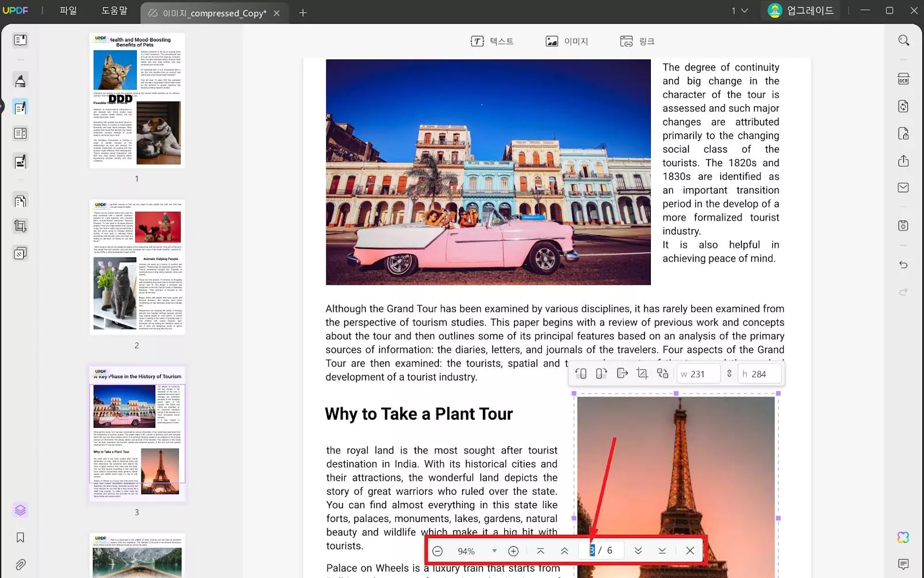Jump to the last page arrow
The height and width of the screenshot is (578, 924).
tap(662, 551)
